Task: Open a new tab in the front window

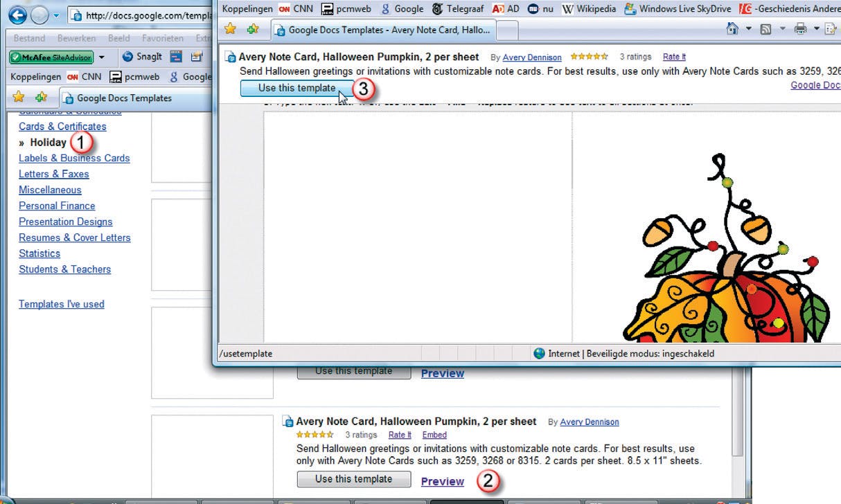Action: coord(507,30)
